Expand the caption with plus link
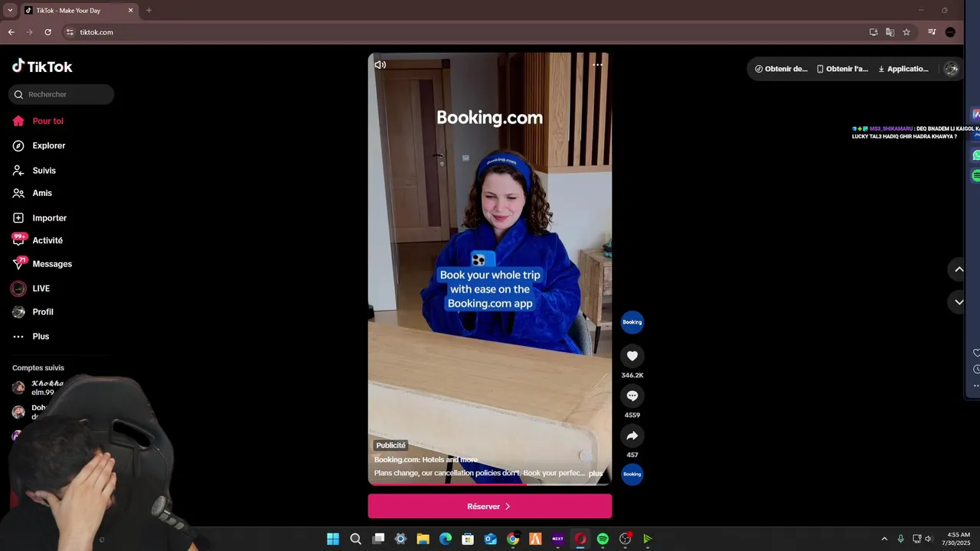Viewport: 980px width, 551px height. tap(596, 474)
